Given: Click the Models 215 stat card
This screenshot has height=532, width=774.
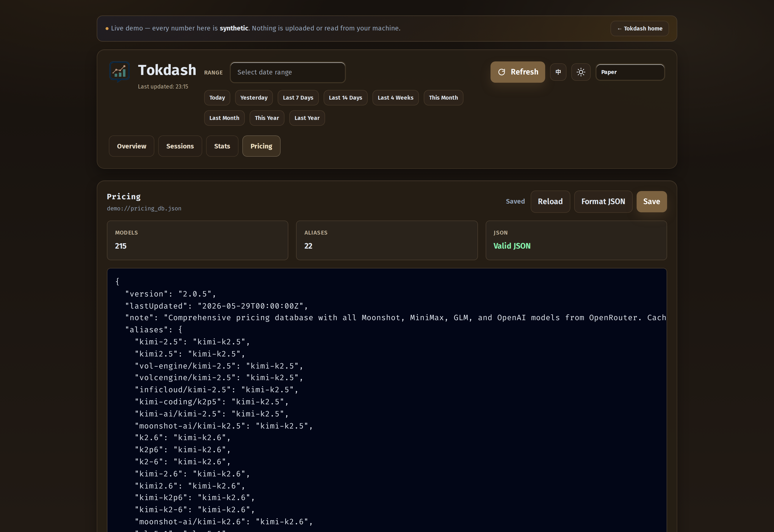Looking at the screenshot, I should 197,240.
